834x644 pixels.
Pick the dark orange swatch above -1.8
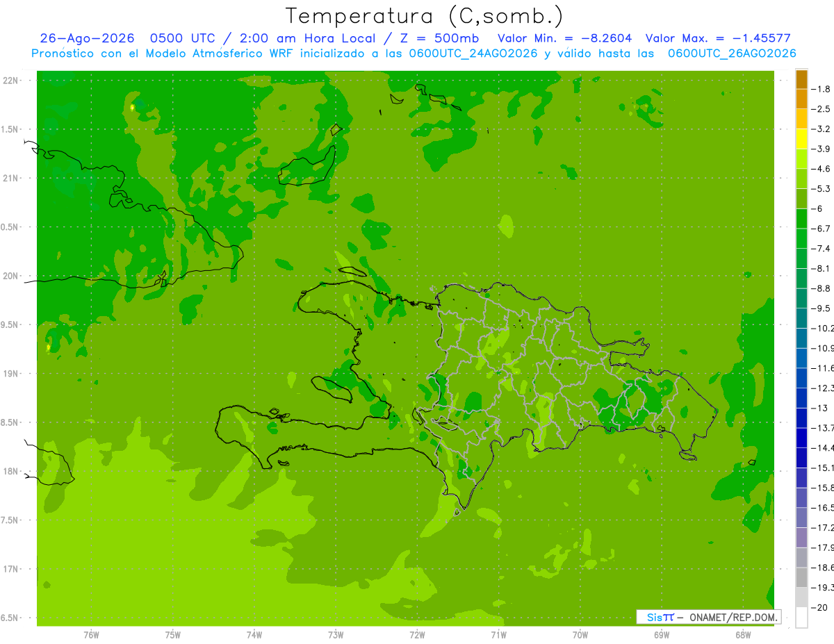pos(801,79)
